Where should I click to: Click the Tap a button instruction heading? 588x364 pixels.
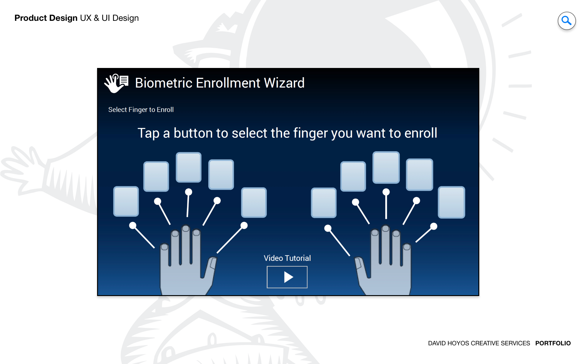[x=287, y=133]
